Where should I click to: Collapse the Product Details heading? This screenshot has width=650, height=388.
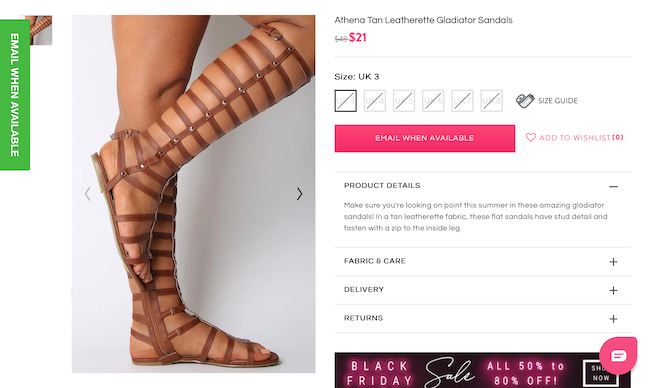[382, 185]
